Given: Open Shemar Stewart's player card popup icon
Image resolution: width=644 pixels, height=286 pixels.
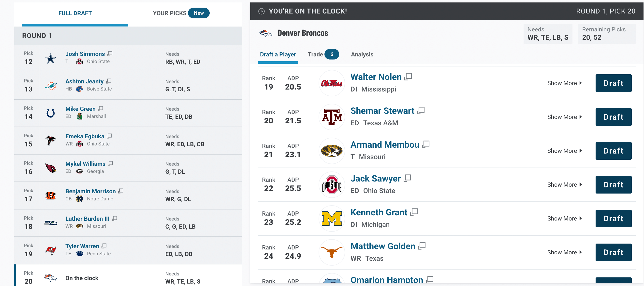Looking at the screenshot, I should click(421, 110).
